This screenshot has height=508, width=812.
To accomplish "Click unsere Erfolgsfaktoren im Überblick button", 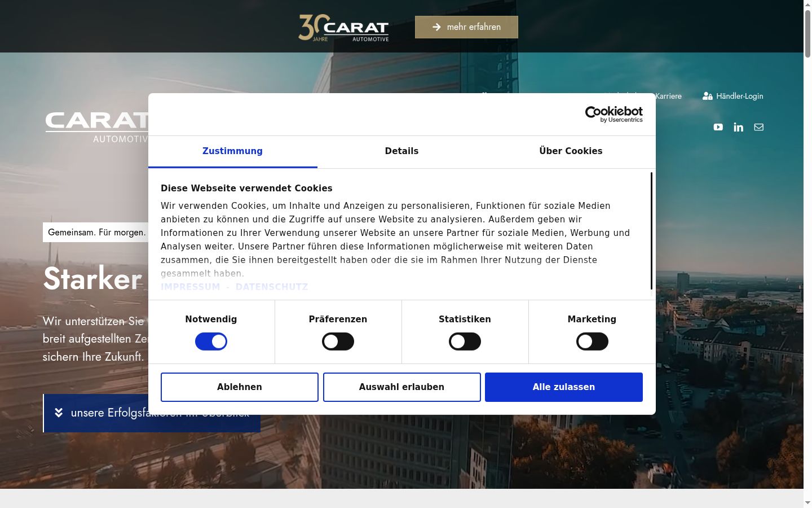I will (x=152, y=413).
